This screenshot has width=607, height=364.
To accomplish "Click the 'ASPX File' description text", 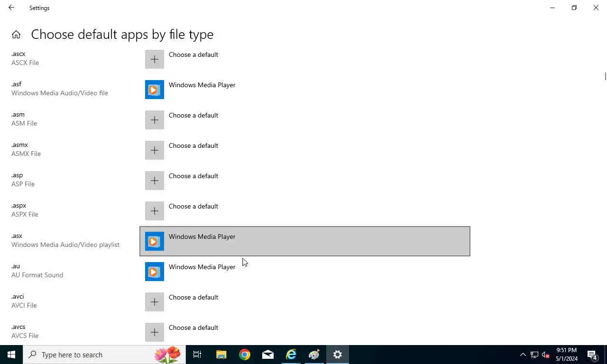I will click(25, 214).
